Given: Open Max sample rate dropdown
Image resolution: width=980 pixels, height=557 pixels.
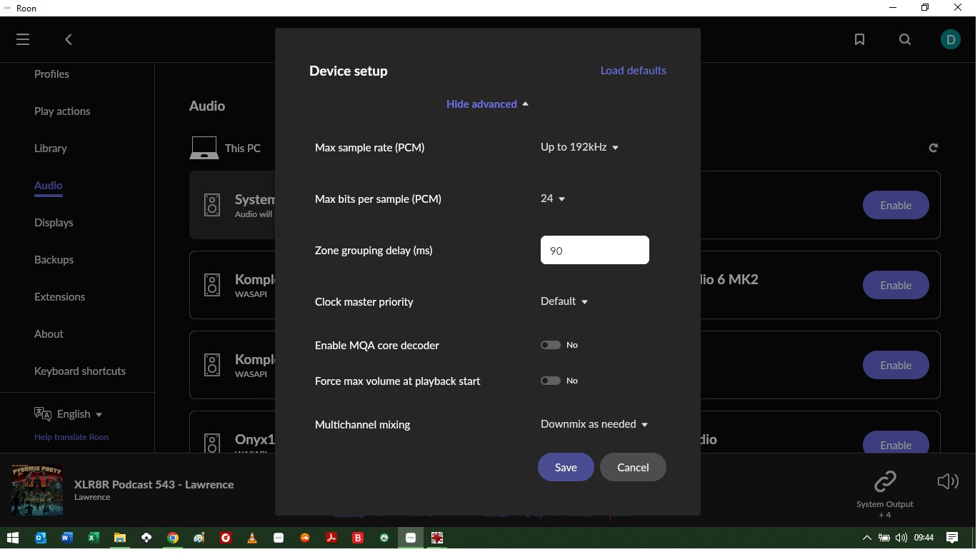Looking at the screenshot, I should (x=579, y=147).
